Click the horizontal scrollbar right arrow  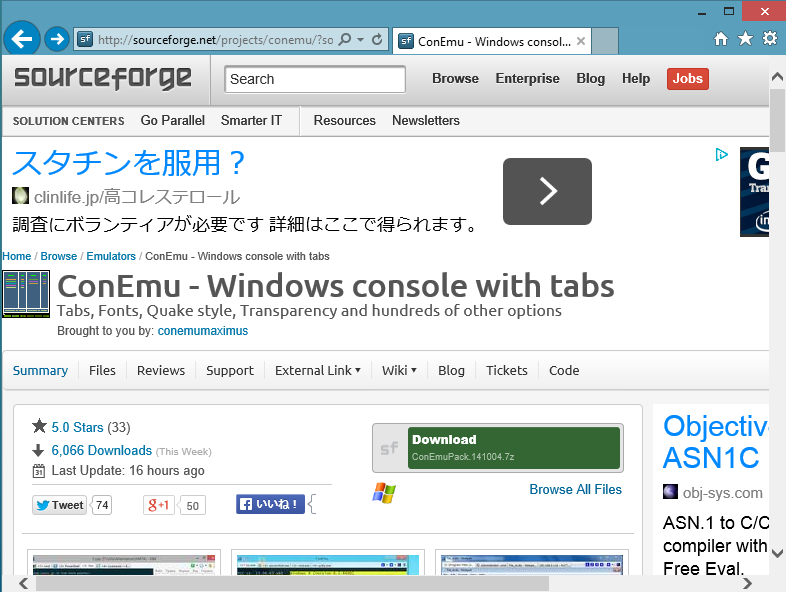pos(747,583)
